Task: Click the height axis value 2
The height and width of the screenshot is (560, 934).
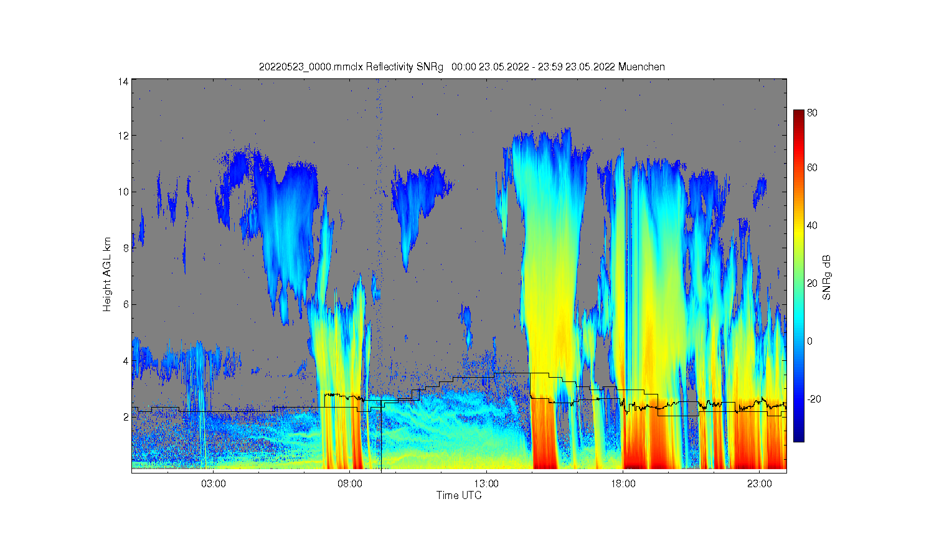Action: (x=126, y=417)
